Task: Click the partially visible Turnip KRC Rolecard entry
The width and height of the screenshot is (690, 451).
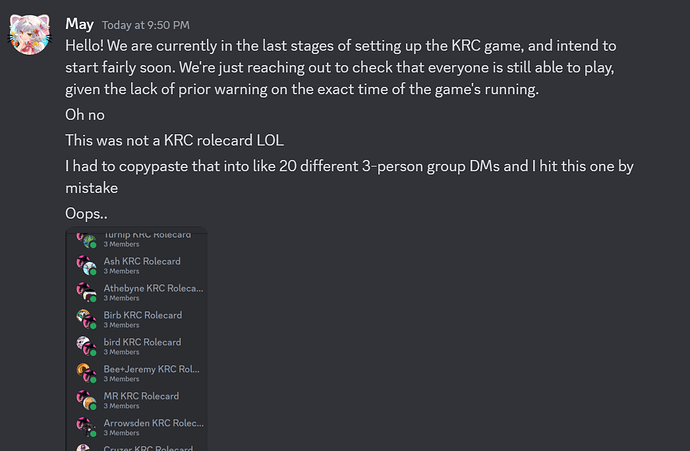Action: pyautogui.click(x=146, y=236)
